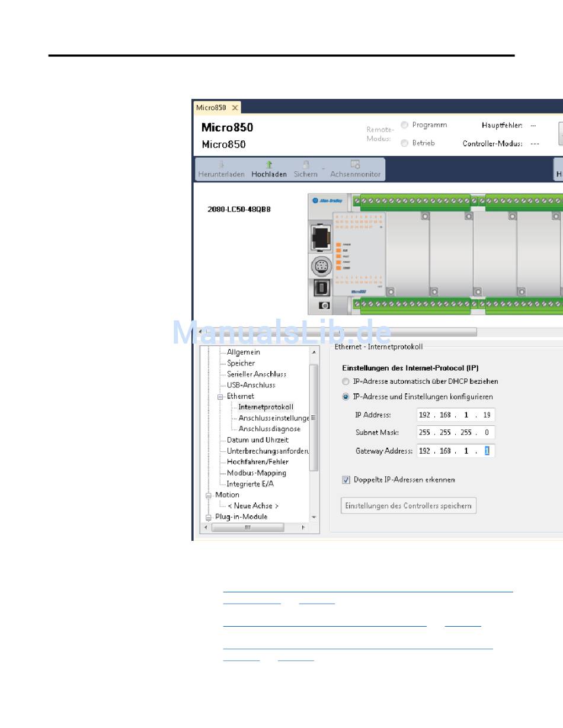The width and height of the screenshot is (563, 728).
Task: Select Allgemein in the settings tree
Action: tap(243, 352)
